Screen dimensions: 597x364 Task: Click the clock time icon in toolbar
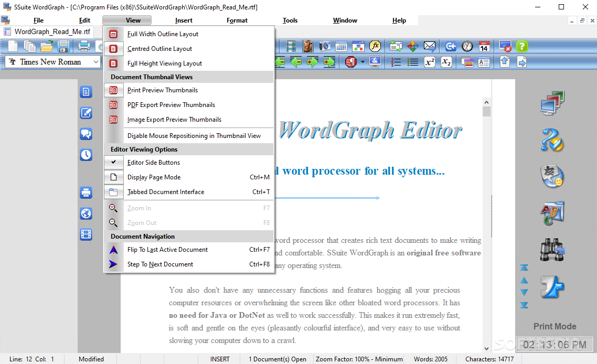coord(467,47)
